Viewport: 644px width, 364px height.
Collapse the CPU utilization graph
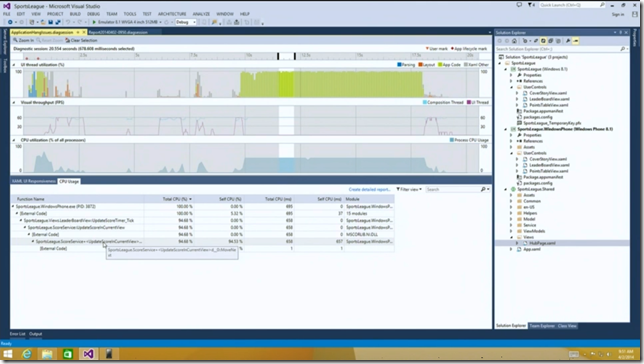click(x=14, y=140)
